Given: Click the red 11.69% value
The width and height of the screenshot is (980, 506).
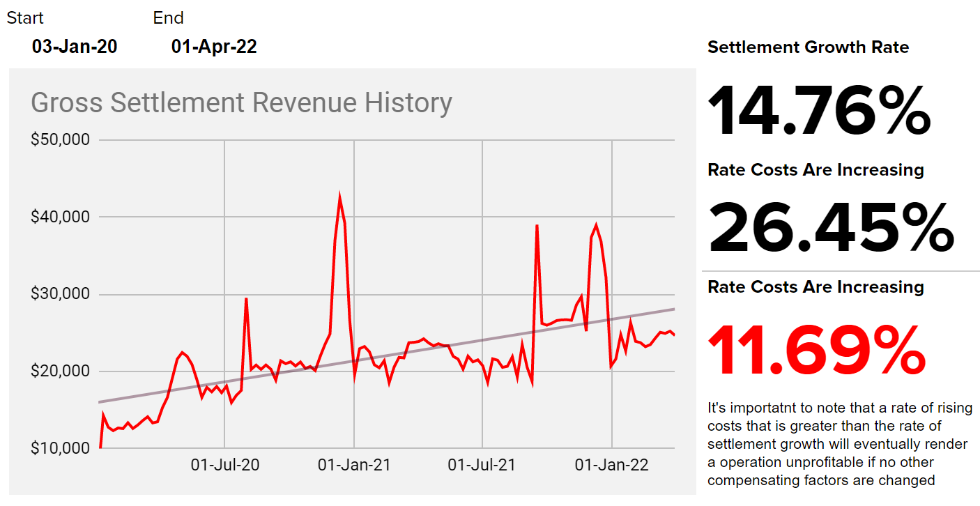Looking at the screenshot, I should 817,350.
